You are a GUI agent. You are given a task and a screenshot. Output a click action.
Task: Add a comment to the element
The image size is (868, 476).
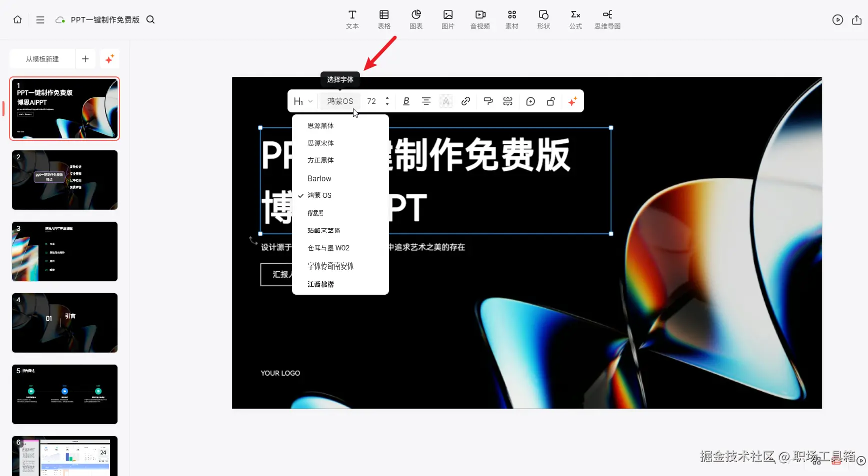[x=530, y=101]
